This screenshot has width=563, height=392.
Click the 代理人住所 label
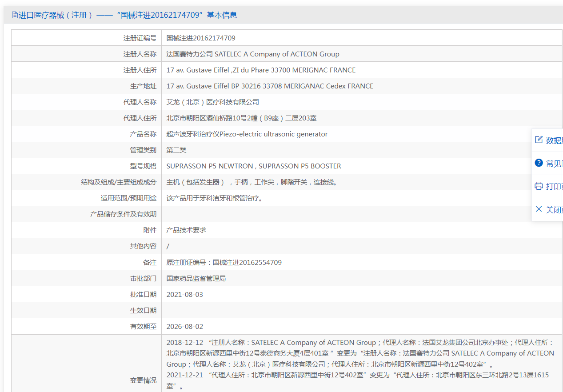[140, 118]
